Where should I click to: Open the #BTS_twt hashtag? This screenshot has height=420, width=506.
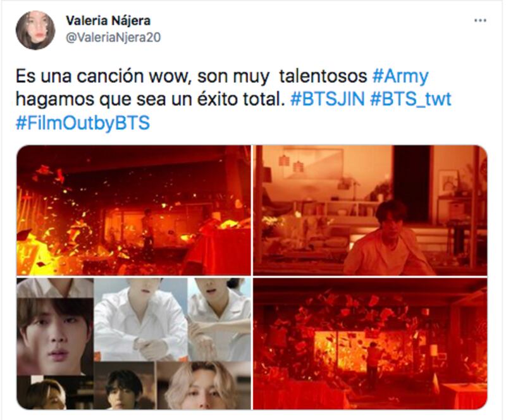[410, 99]
